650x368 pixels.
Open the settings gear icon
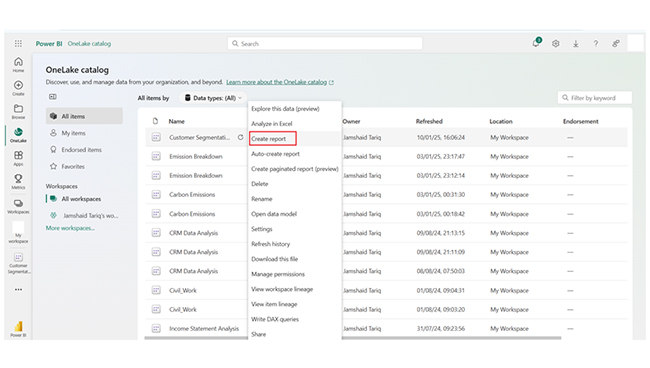[555, 43]
